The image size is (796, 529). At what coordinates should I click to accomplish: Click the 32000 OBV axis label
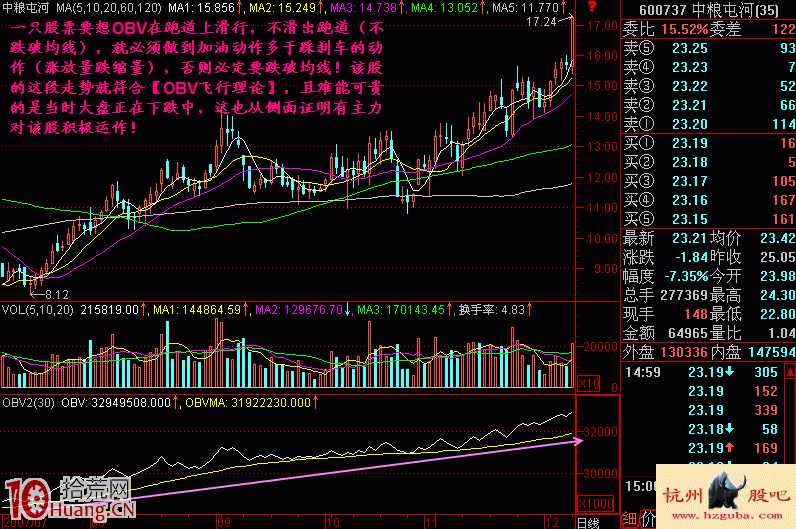(x=601, y=432)
